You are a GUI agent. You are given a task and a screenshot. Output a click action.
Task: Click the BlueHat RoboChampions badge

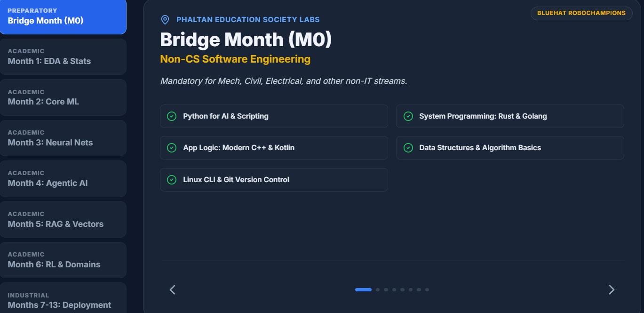pyautogui.click(x=581, y=13)
